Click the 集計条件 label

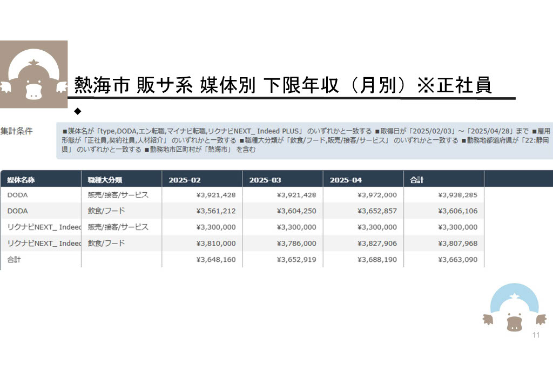[x=16, y=131]
